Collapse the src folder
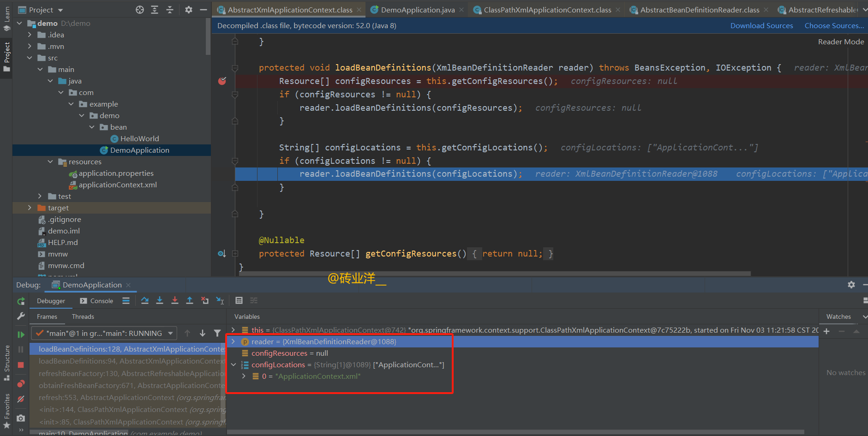The height and width of the screenshot is (436, 868). tap(30, 58)
